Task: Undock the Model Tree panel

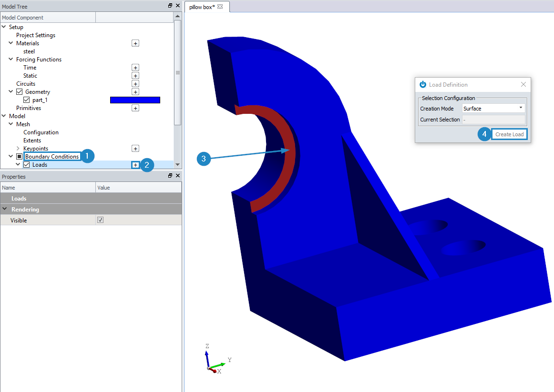Action: click(x=170, y=6)
